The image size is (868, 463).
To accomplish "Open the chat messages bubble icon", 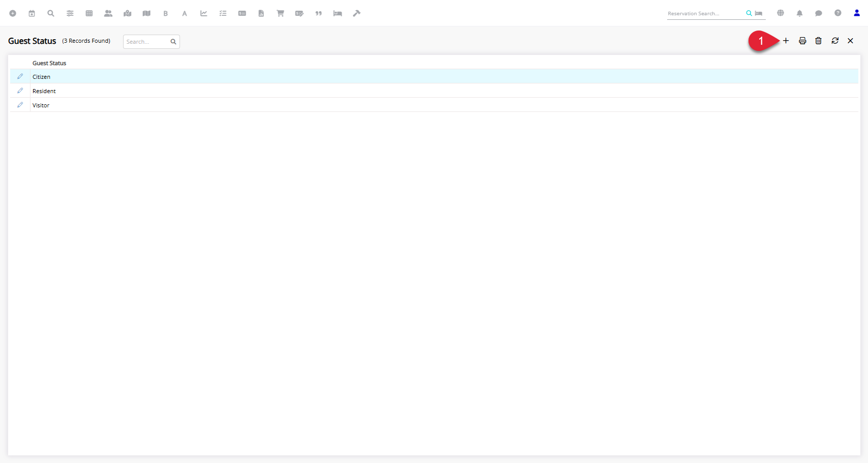I will [x=819, y=14].
